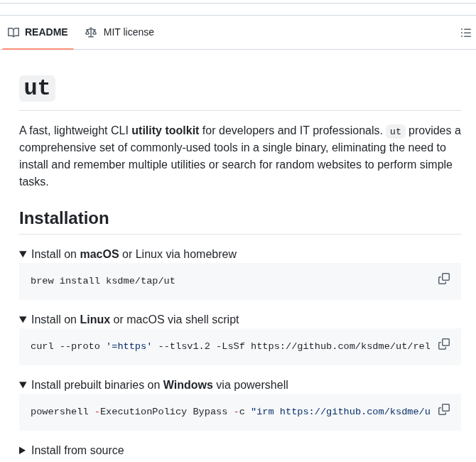Copy the curl install command
The height and width of the screenshot is (462, 476).
(444, 344)
